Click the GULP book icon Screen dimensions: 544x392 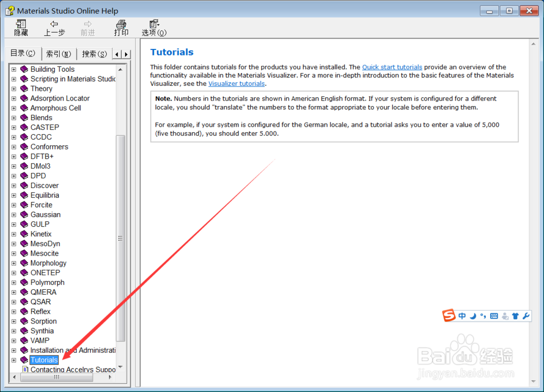pos(24,224)
